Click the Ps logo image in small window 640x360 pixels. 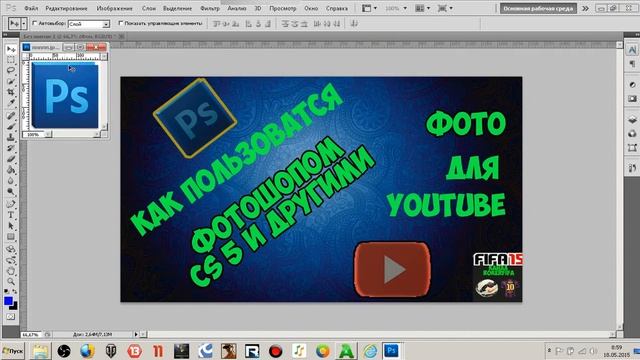[x=65, y=95]
